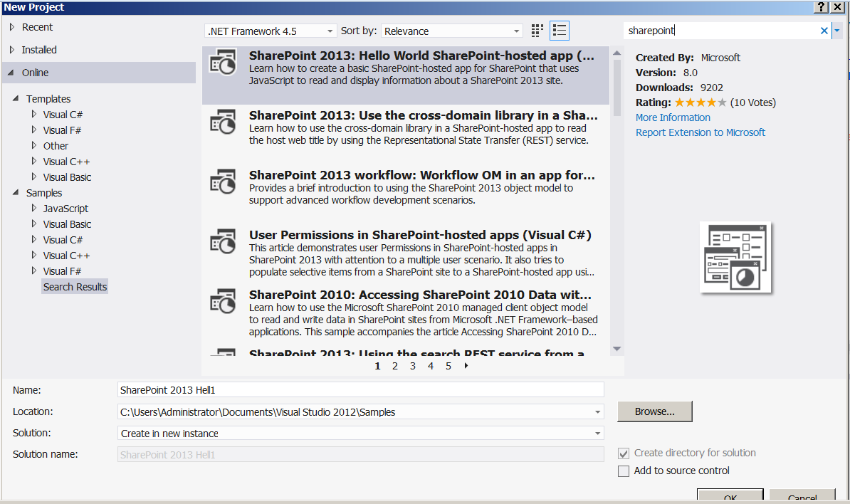Switch to small icons view
This screenshot has height=504, width=850.
click(537, 31)
